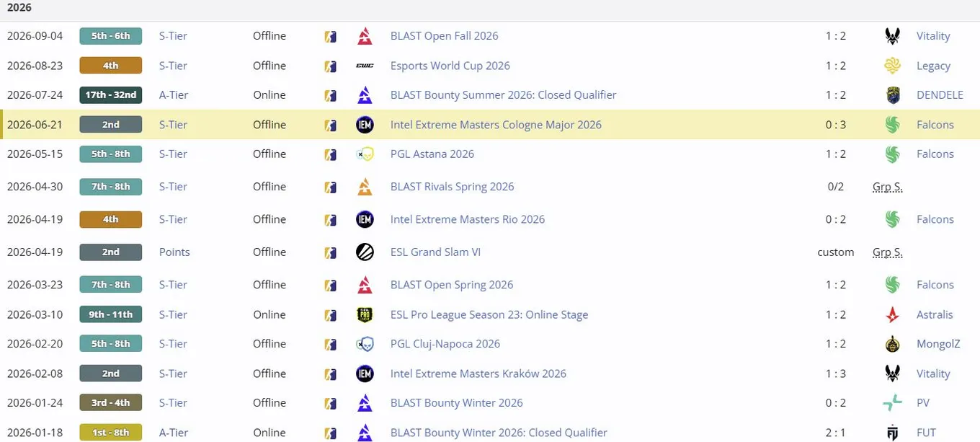980x442 pixels.
Task: Open Intel Extreme Masters Rio 2026
Action: [x=467, y=220]
